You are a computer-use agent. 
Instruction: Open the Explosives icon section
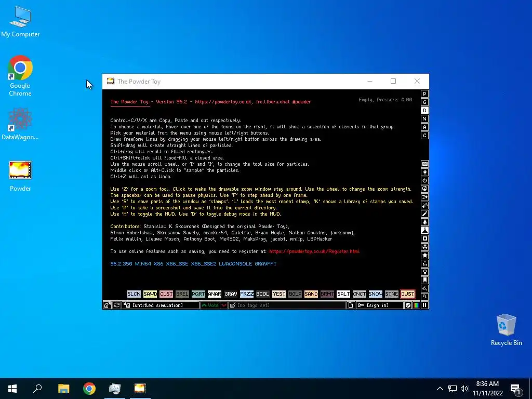point(424,205)
